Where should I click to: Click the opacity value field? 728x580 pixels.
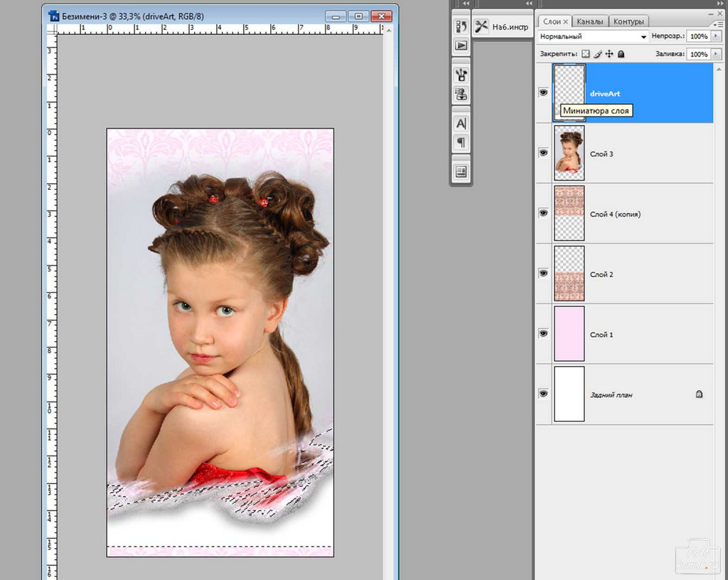[699, 36]
